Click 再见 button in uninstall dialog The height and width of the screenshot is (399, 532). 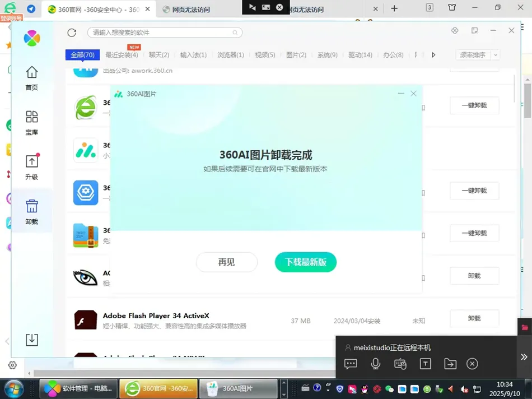[x=227, y=262]
